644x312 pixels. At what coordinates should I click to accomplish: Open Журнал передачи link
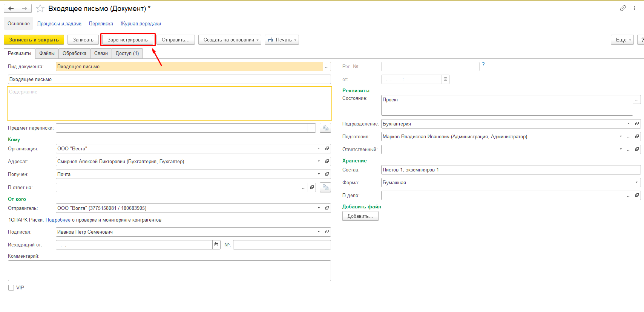(141, 23)
